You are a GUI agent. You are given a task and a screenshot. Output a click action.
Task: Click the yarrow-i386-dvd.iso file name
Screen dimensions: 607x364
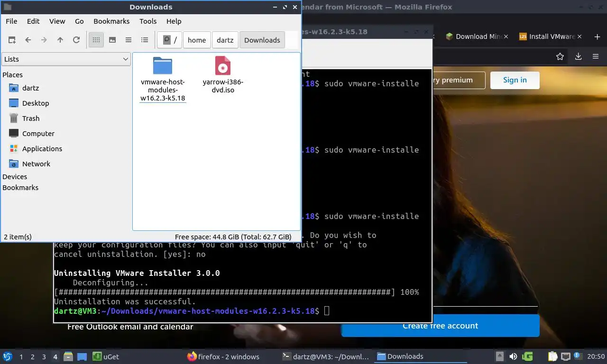tap(223, 86)
